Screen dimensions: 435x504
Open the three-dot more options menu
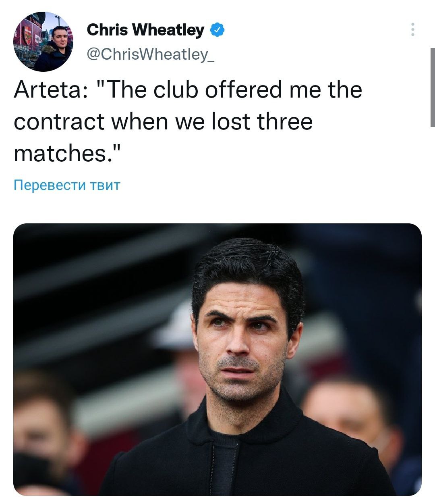coord(412,29)
